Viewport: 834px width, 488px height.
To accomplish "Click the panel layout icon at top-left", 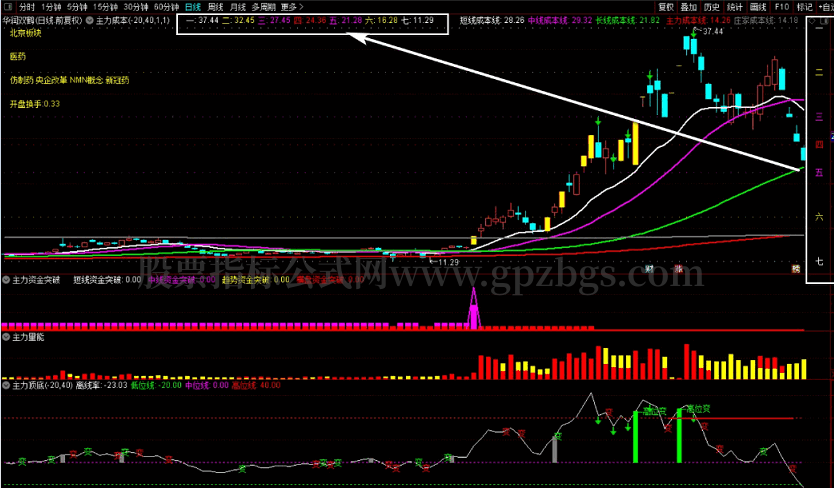I will [8, 6].
